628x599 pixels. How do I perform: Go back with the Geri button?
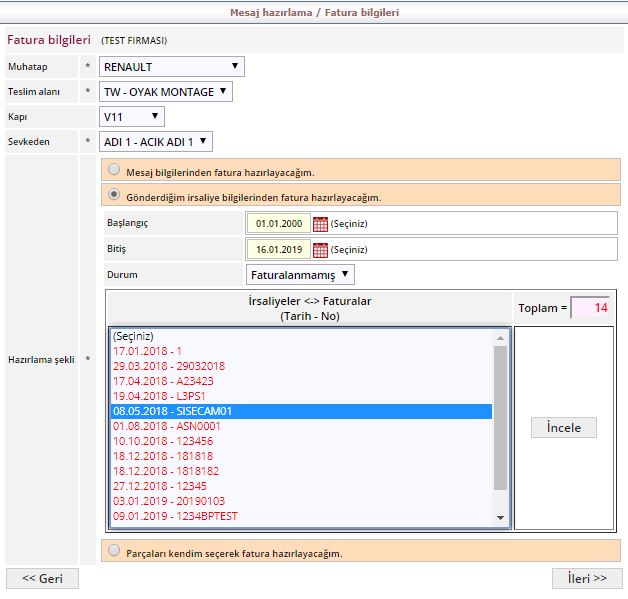42,578
